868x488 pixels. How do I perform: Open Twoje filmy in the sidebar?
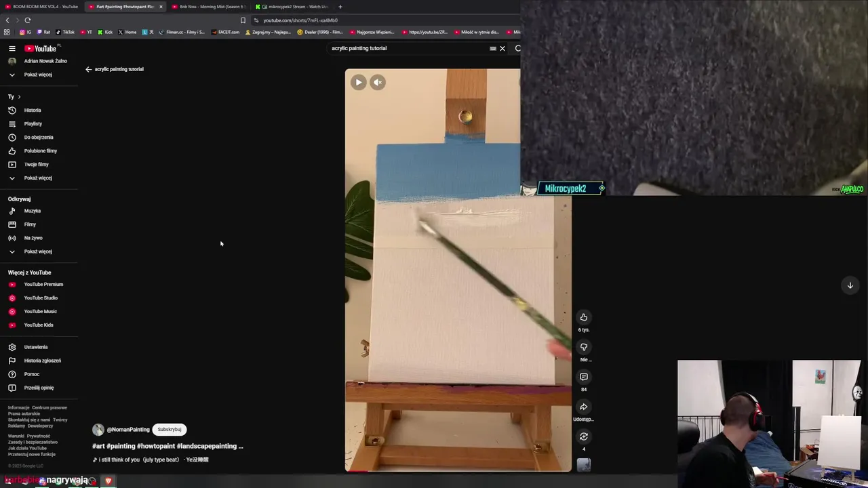click(x=38, y=164)
